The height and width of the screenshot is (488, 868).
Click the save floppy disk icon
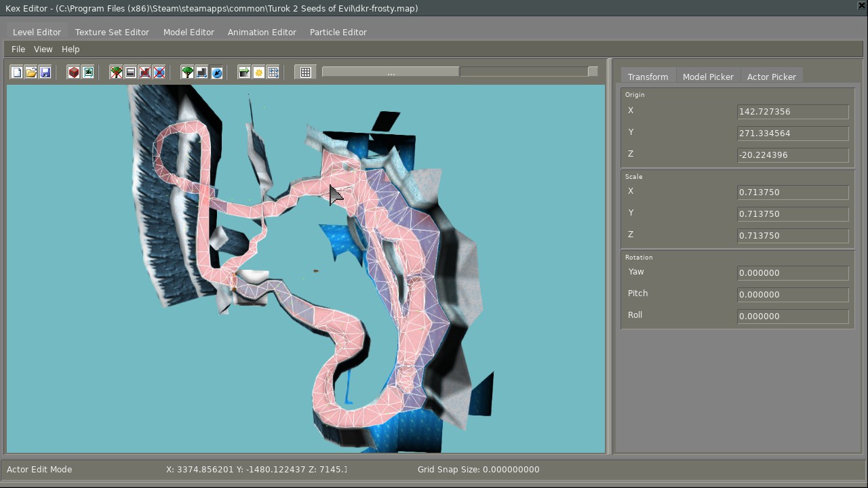point(45,73)
